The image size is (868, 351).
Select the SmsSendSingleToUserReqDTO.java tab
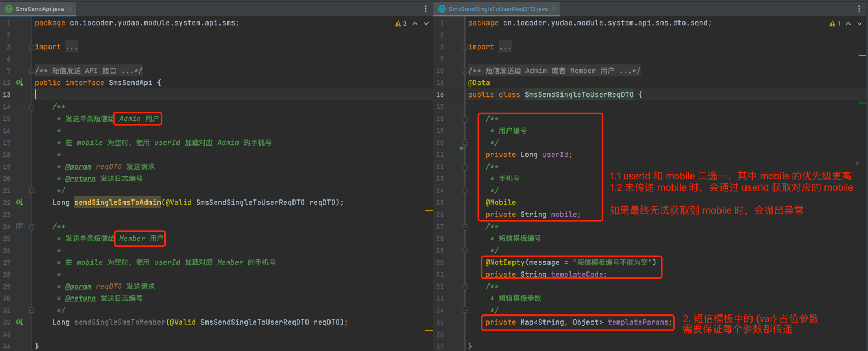click(x=498, y=9)
